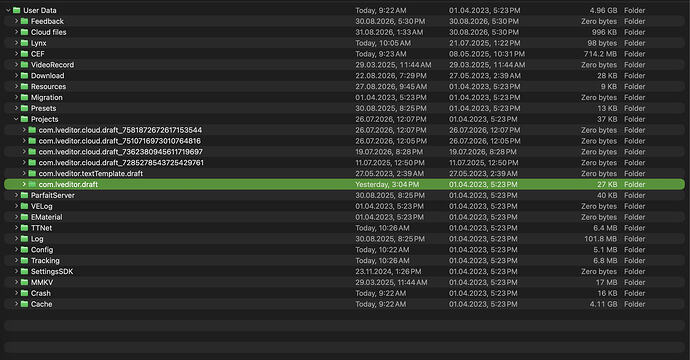Click folder icon of draft_7285278543725429761
690x360 pixels.
[32, 162]
